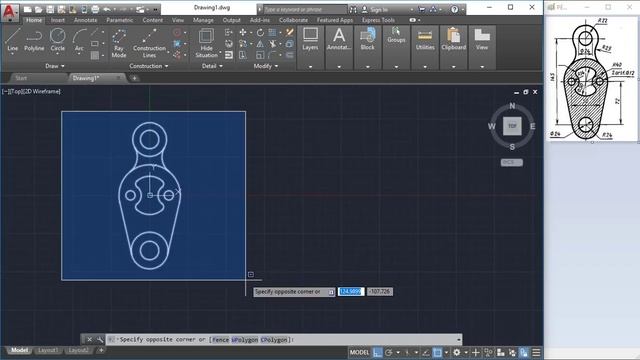Click the Rectangle tool in Draw panel
The height and width of the screenshot is (360, 640).
tap(95, 44)
